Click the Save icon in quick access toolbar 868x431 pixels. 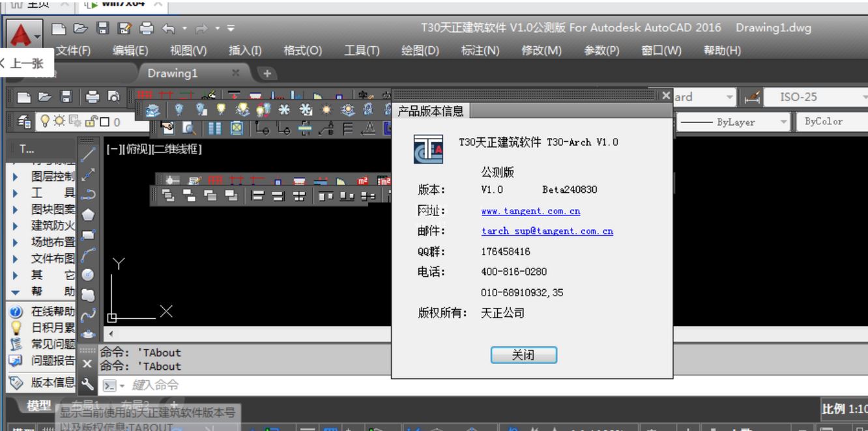102,28
